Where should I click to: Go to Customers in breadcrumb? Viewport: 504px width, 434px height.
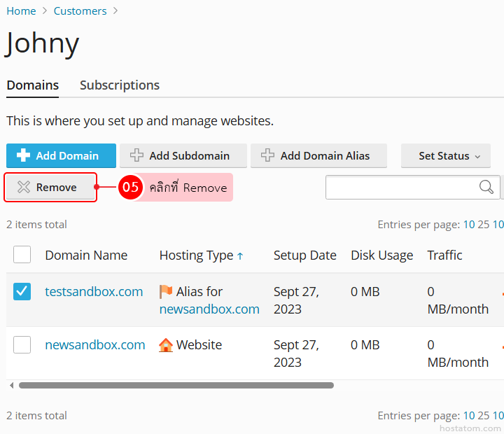pyautogui.click(x=80, y=11)
